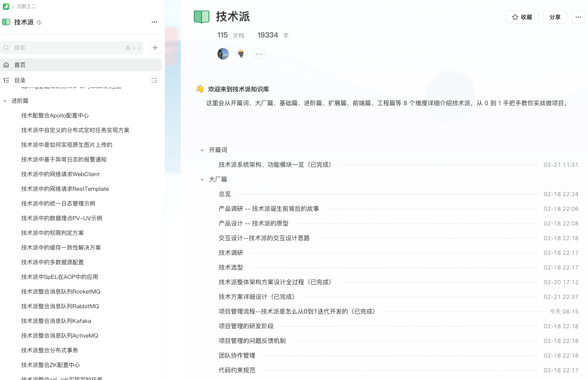The height and width of the screenshot is (380, 588).
Task: Click the 115 文档 count
Action: click(x=231, y=35)
